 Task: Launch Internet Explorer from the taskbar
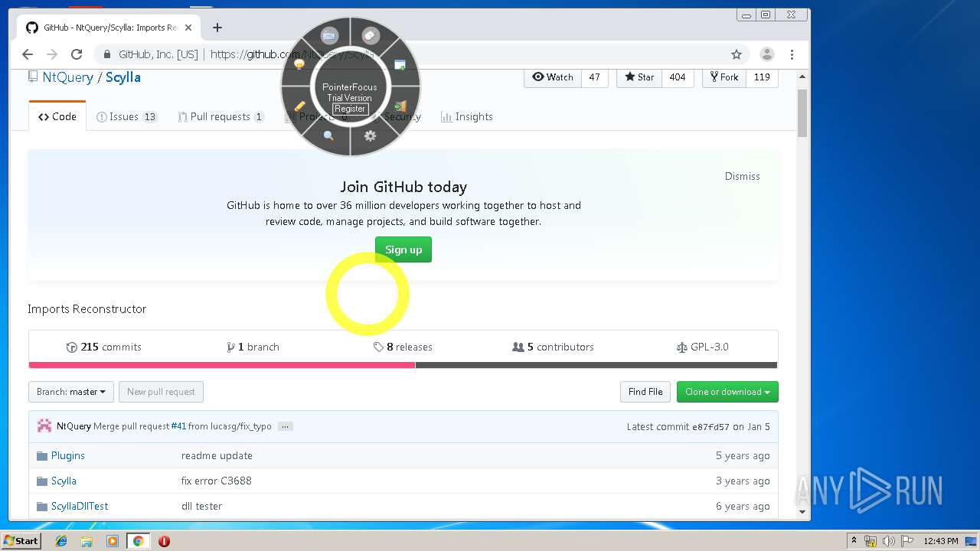coord(61,541)
